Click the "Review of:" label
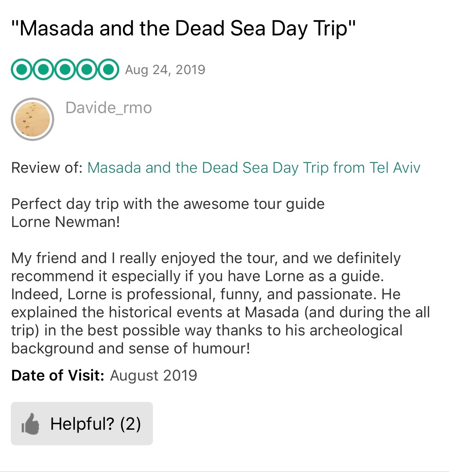 click(47, 168)
